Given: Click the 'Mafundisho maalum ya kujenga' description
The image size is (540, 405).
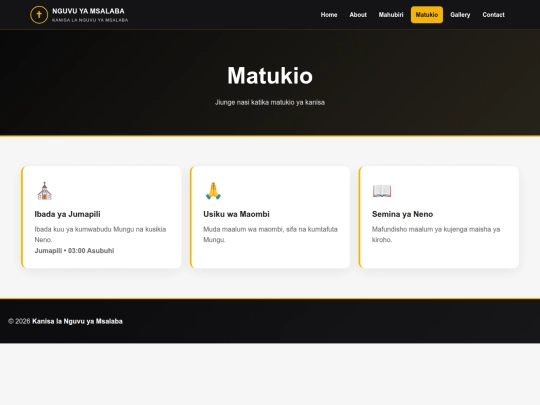Looking at the screenshot, I should click(436, 234).
